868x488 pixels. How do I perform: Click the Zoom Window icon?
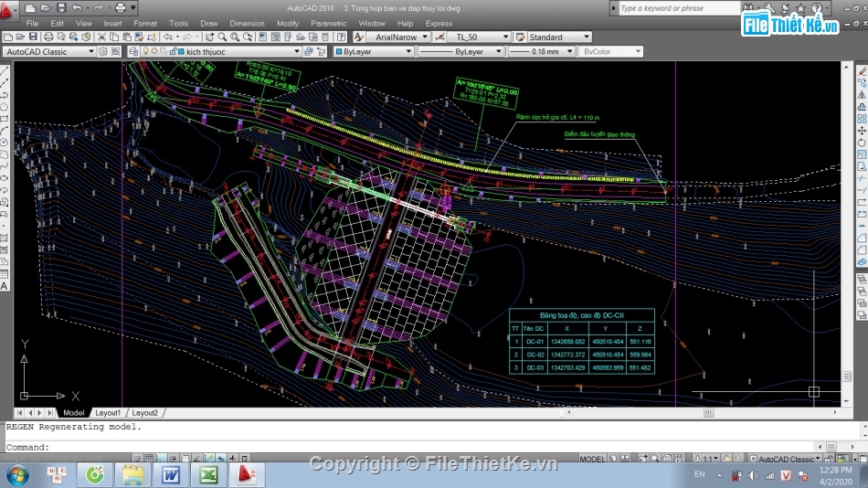click(235, 37)
